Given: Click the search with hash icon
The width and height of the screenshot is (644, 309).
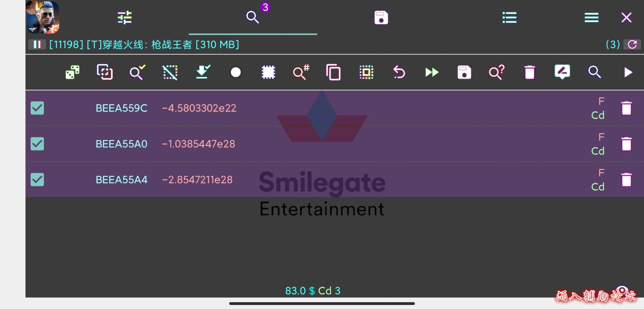Looking at the screenshot, I should 301,72.
